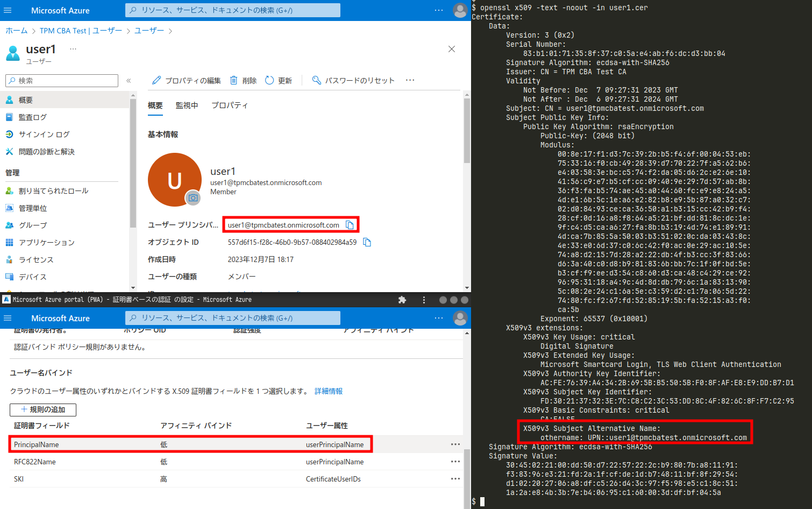Image resolution: width=812 pixels, height=509 pixels.
Task: Click the Reset password key icon
Action: coord(317,80)
